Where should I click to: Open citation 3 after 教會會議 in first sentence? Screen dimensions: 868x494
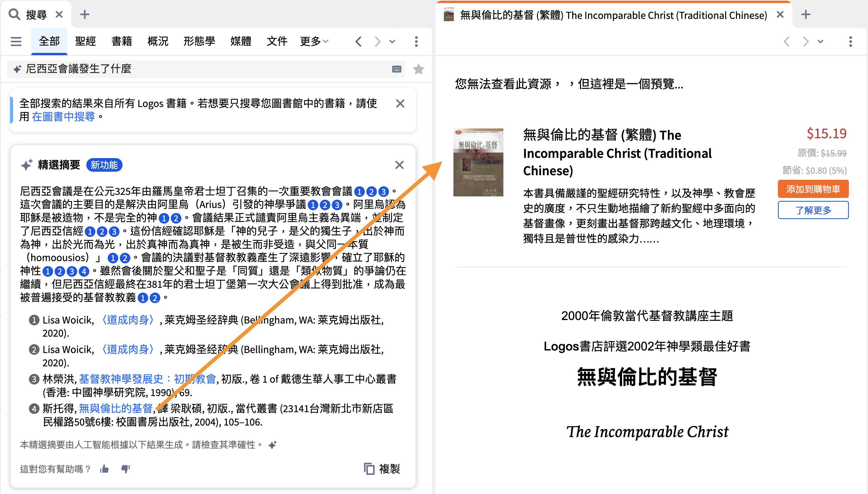383,192
